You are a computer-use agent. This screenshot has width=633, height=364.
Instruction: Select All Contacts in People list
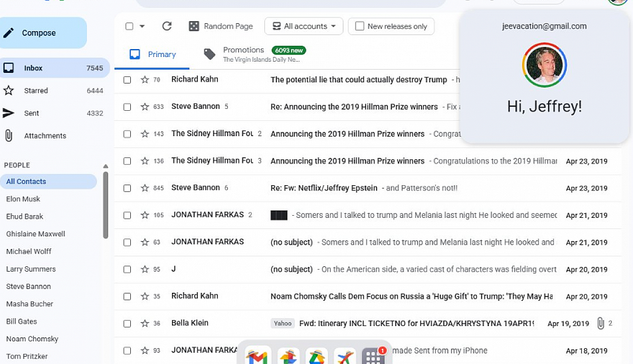(x=49, y=181)
